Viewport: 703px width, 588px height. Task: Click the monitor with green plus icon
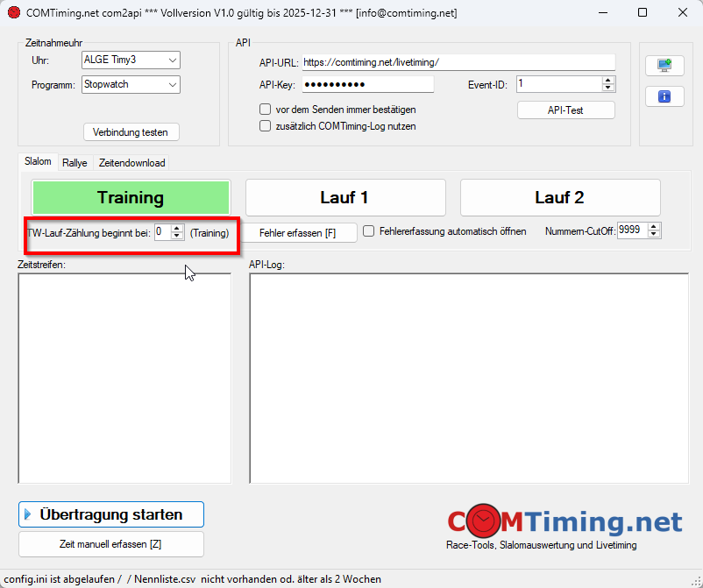664,66
